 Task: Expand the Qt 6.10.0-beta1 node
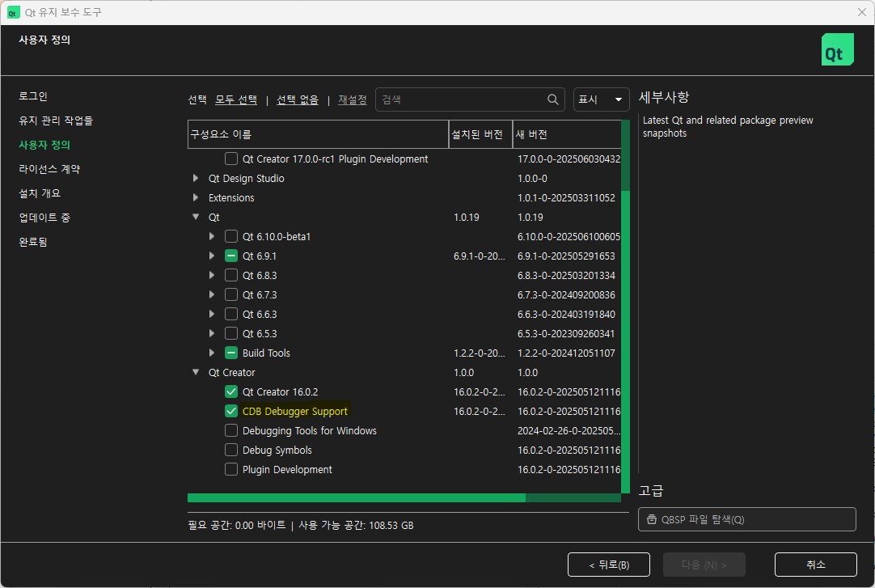click(212, 236)
